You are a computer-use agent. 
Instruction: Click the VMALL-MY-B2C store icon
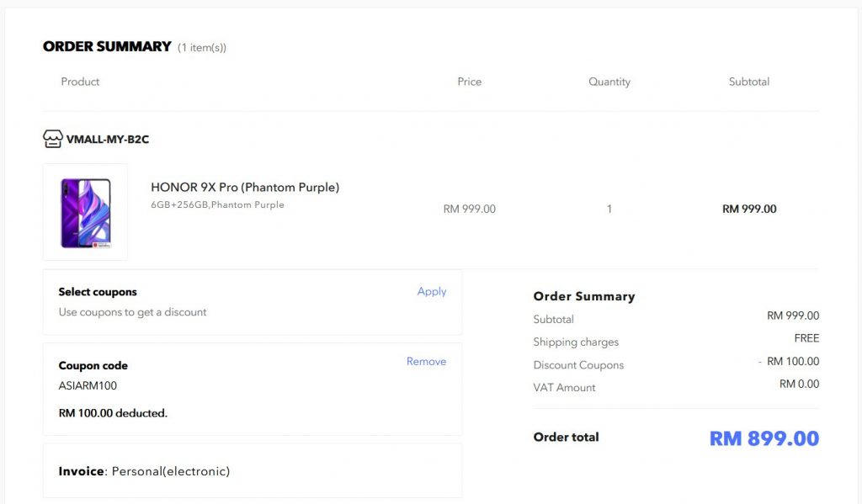[x=53, y=139]
